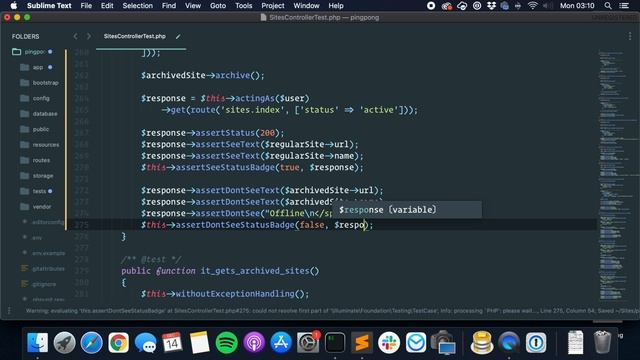Open the Tools menu
640x360 pixels.
[244, 6]
